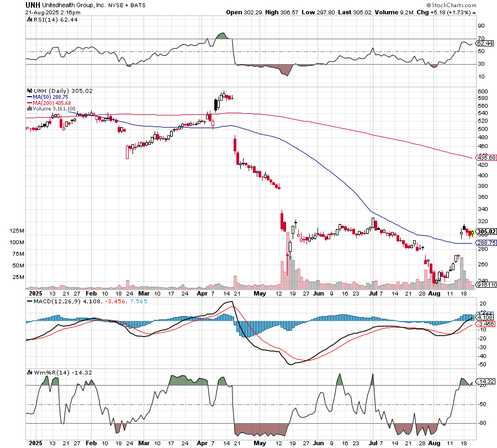Click the blue 288.75 tag on price axis

[486, 243]
